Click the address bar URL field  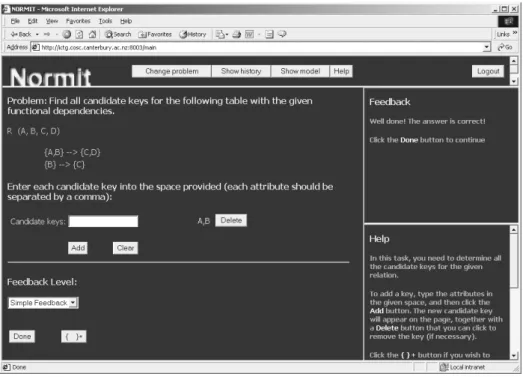[257, 47]
